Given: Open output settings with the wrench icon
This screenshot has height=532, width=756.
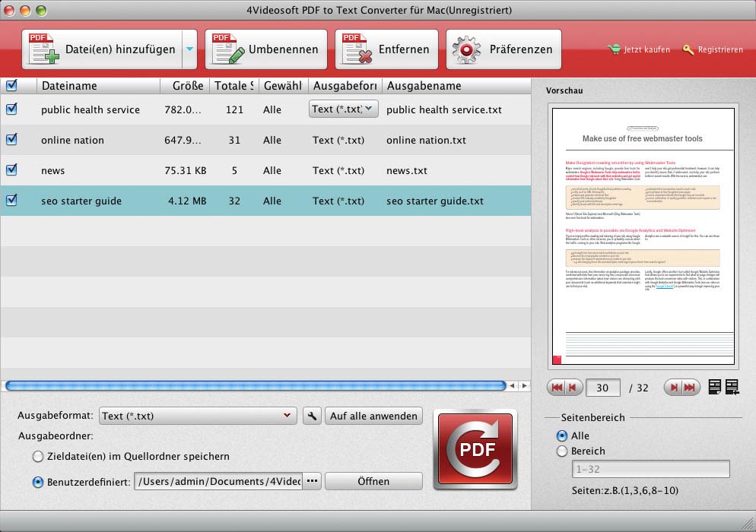Looking at the screenshot, I should point(312,416).
